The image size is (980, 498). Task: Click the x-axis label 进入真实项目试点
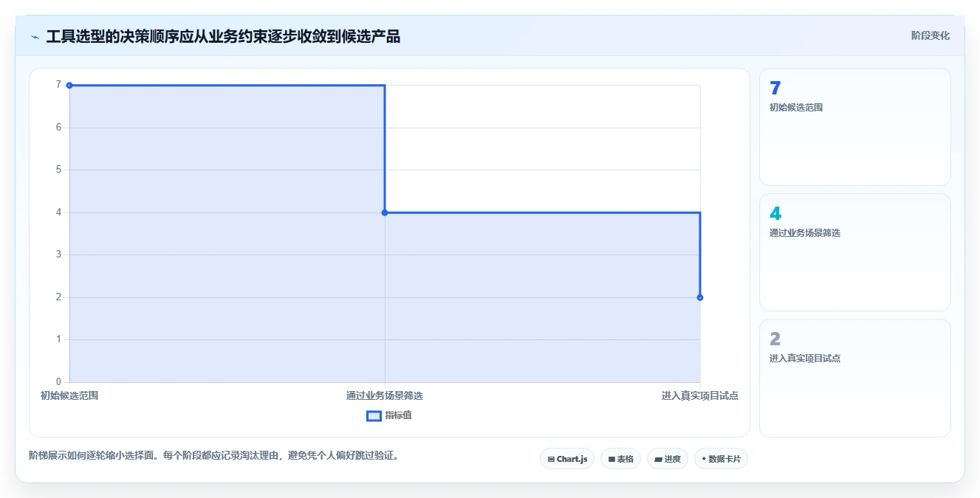[700, 395]
